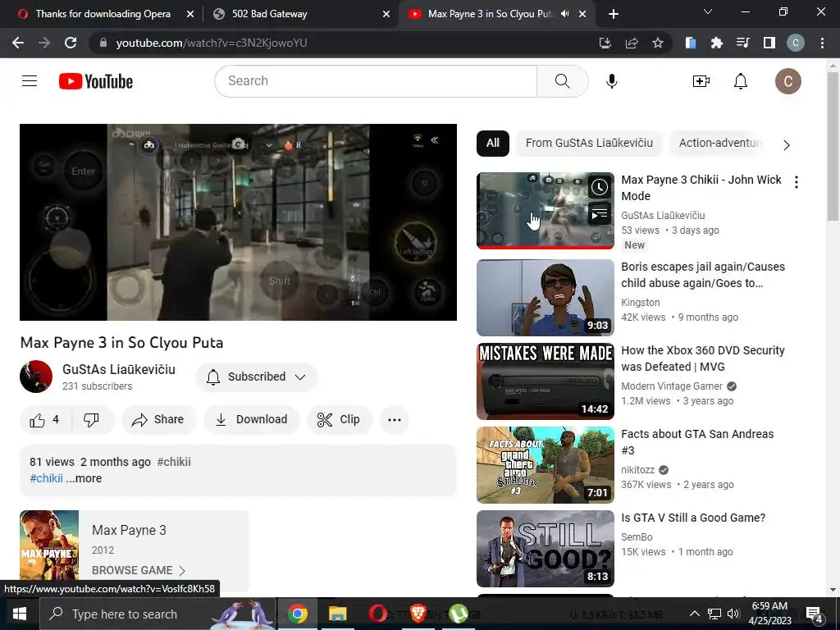This screenshot has height=630, width=840.
Task: Open Windows Start menu
Action: (x=20, y=614)
